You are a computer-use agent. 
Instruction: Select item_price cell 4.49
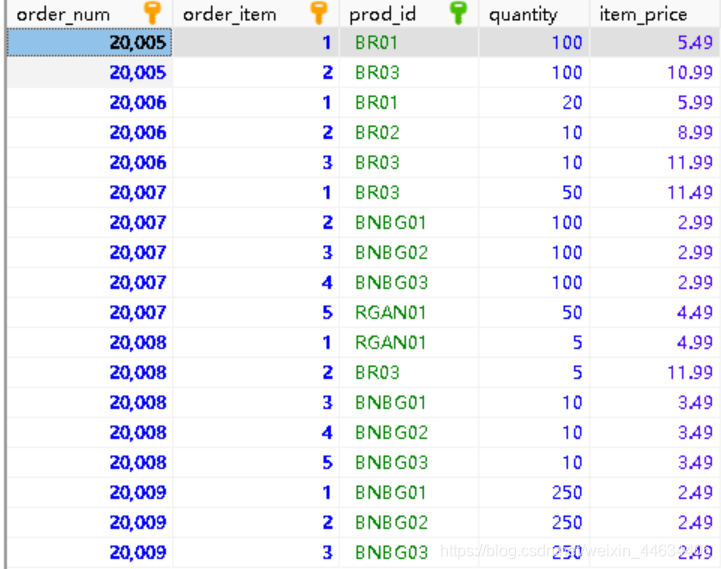pyautogui.click(x=655, y=312)
